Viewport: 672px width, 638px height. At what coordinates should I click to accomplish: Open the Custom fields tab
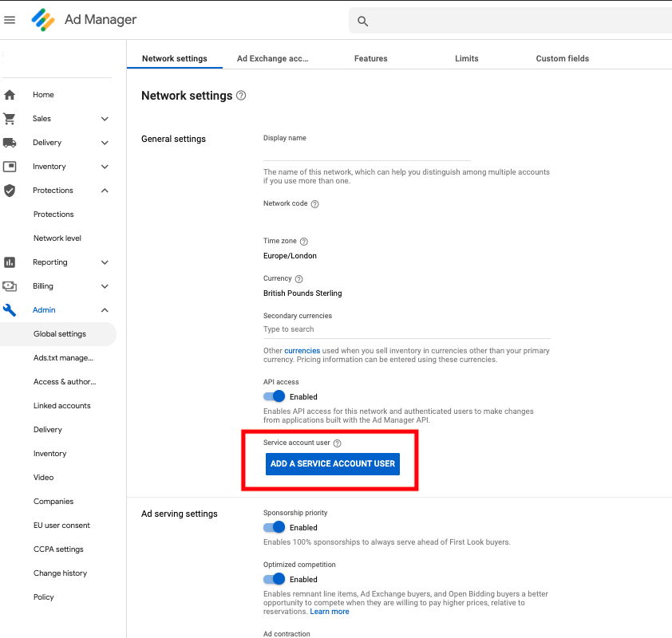click(562, 58)
